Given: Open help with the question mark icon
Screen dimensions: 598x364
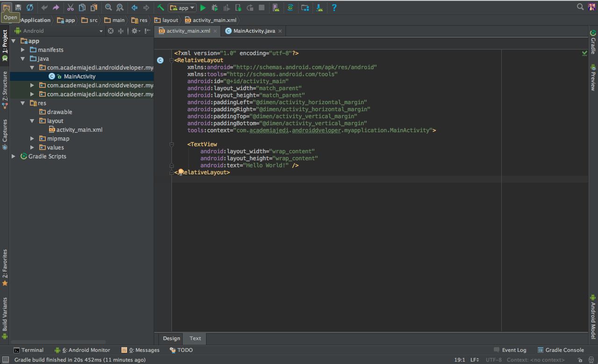Looking at the screenshot, I should (x=335, y=7).
